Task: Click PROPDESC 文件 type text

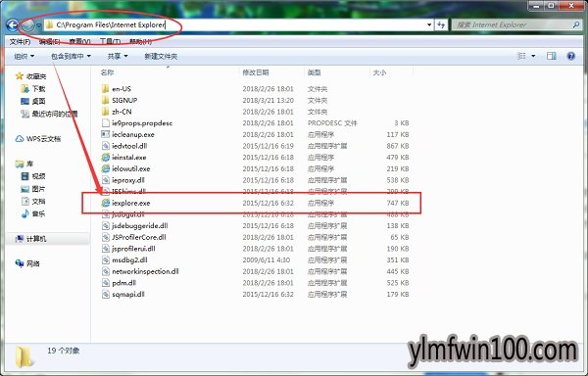Action: [332, 123]
